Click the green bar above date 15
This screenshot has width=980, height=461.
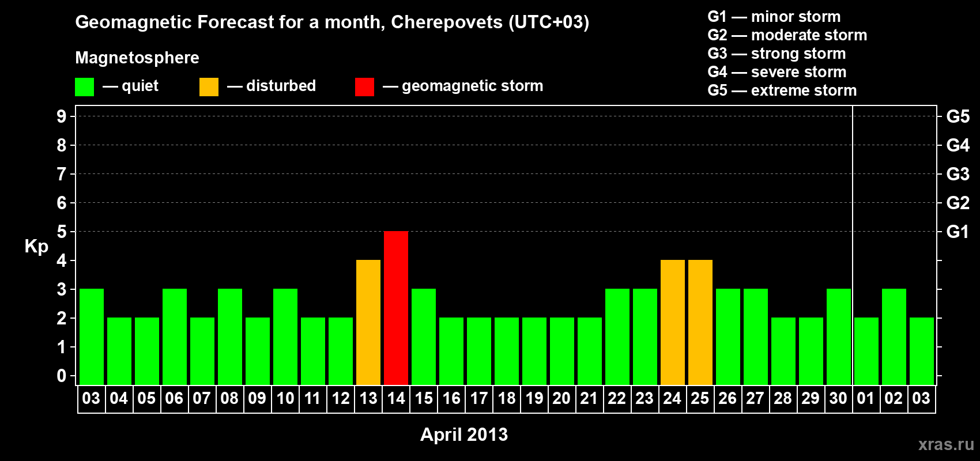pyautogui.click(x=424, y=337)
